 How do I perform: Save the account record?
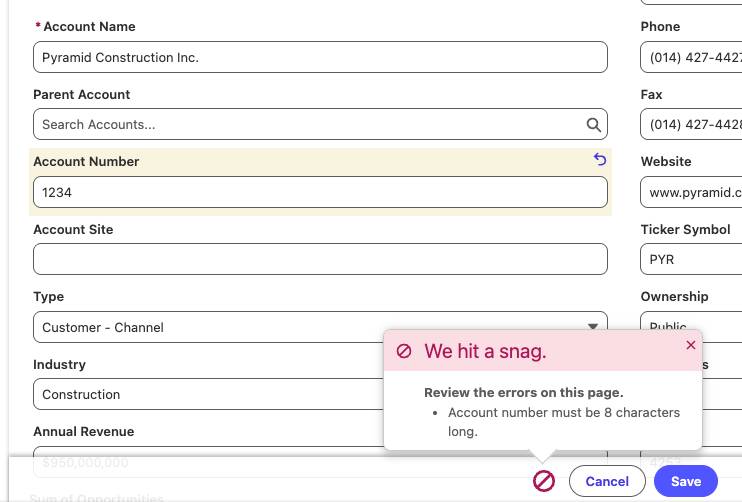coord(686,481)
